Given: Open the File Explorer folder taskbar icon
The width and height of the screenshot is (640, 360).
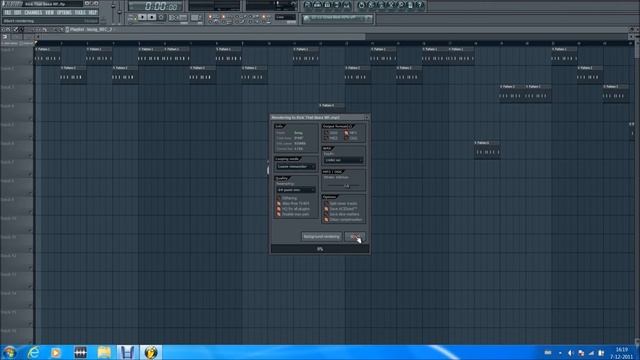Looking at the screenshot, I should click(104, 352).
